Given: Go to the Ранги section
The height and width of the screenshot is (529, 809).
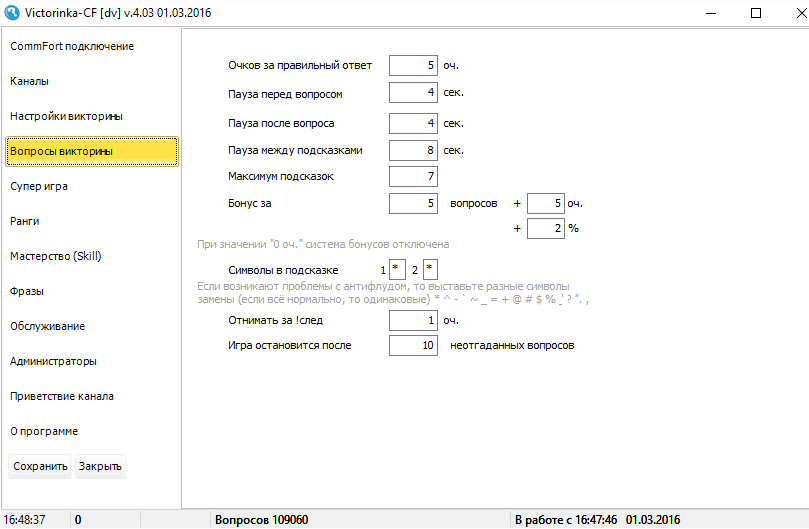Looking at the screenshot, I should [25, 221].
